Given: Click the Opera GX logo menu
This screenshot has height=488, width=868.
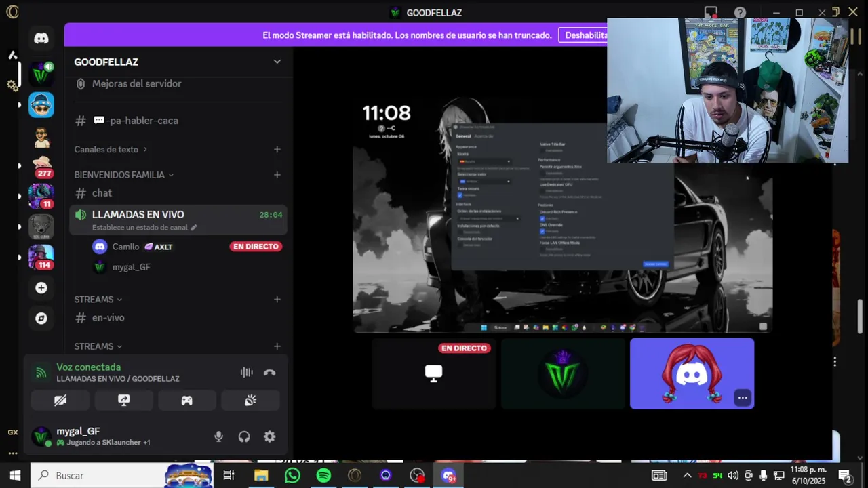Looking at the screenshot, I should pyautogui.click(x=12, y=12).
